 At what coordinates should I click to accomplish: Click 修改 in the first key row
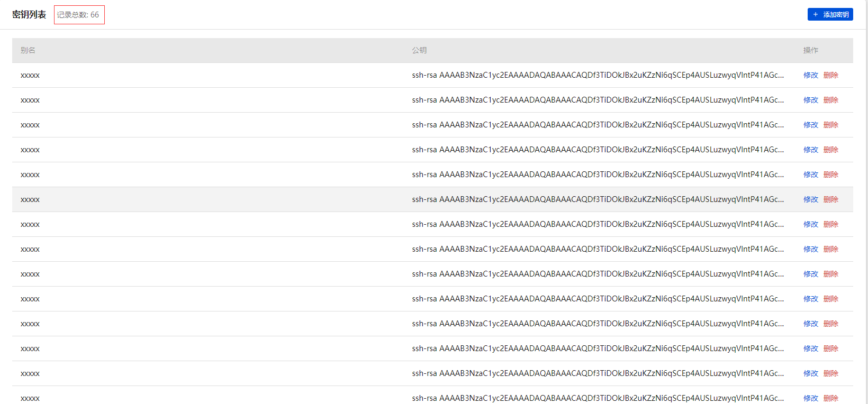[x=810, y=75]
